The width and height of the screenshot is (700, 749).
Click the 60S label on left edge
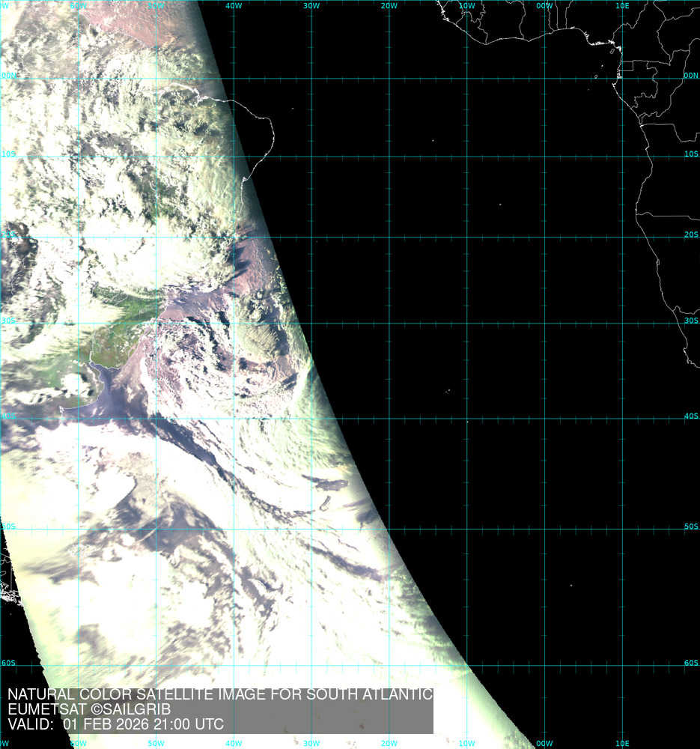tap(8, 663)
